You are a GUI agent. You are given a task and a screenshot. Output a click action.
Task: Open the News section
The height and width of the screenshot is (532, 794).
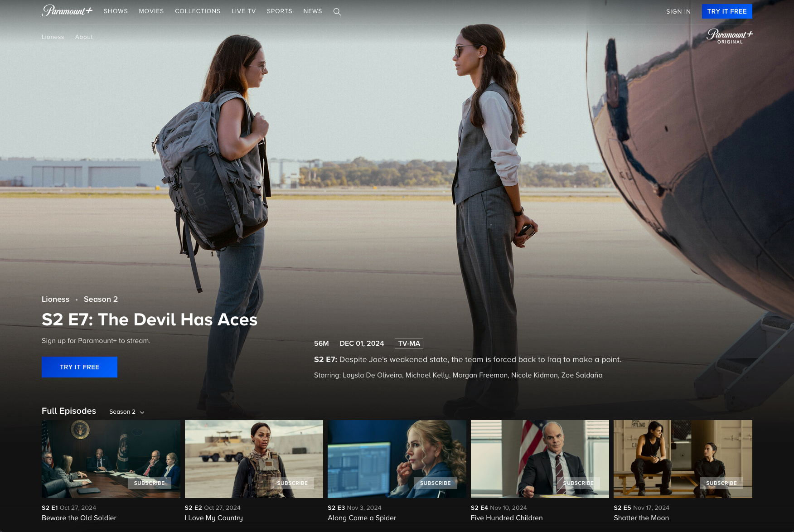click(313, 11)
